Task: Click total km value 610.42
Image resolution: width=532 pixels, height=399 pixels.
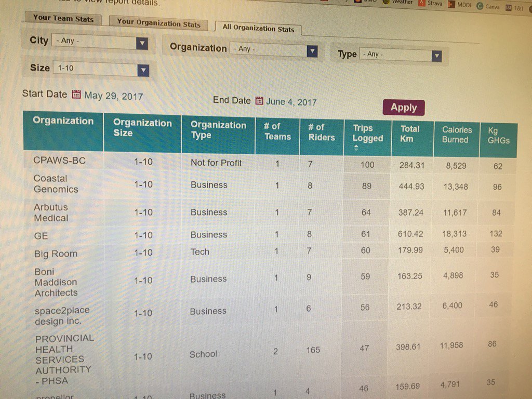Action: 410,234
